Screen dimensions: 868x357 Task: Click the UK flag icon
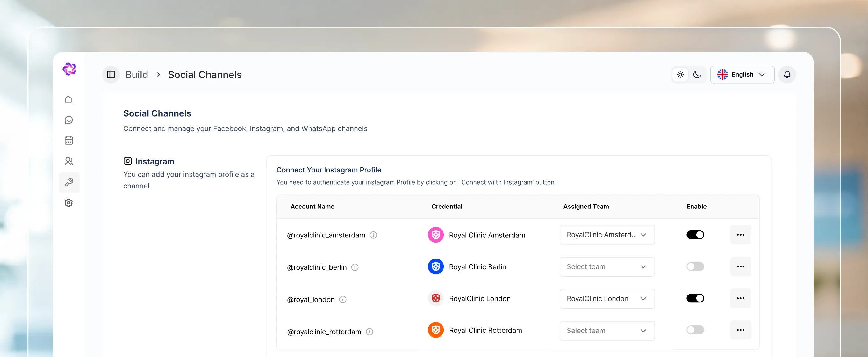click(x=722, y=75)
